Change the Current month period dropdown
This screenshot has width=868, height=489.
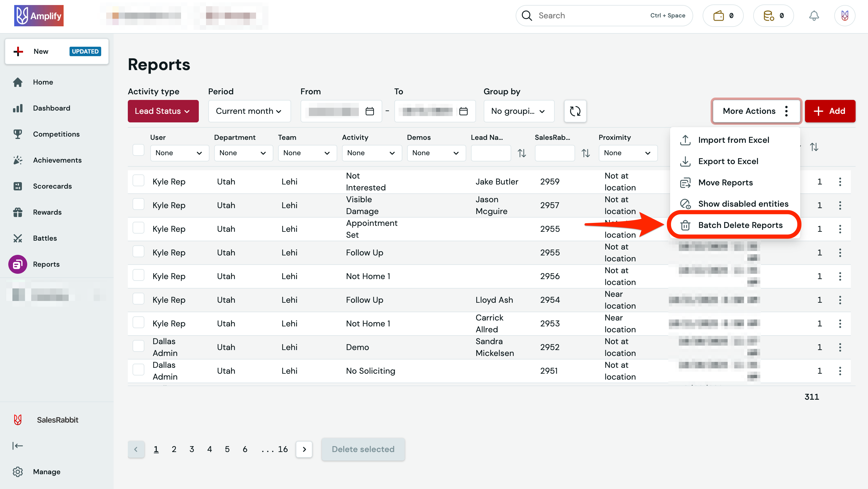249,111
